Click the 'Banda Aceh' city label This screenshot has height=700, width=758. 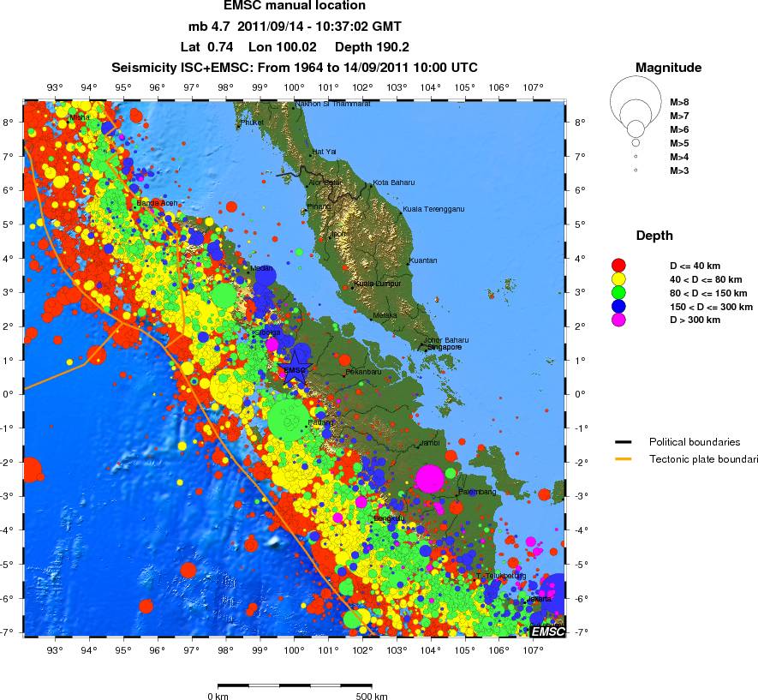coord(157,203)
